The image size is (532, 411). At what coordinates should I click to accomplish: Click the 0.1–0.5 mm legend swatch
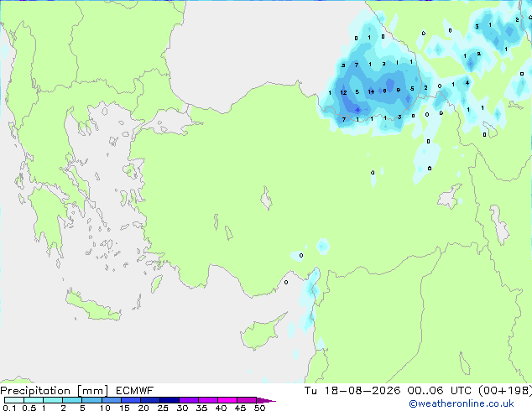(14, 400)
